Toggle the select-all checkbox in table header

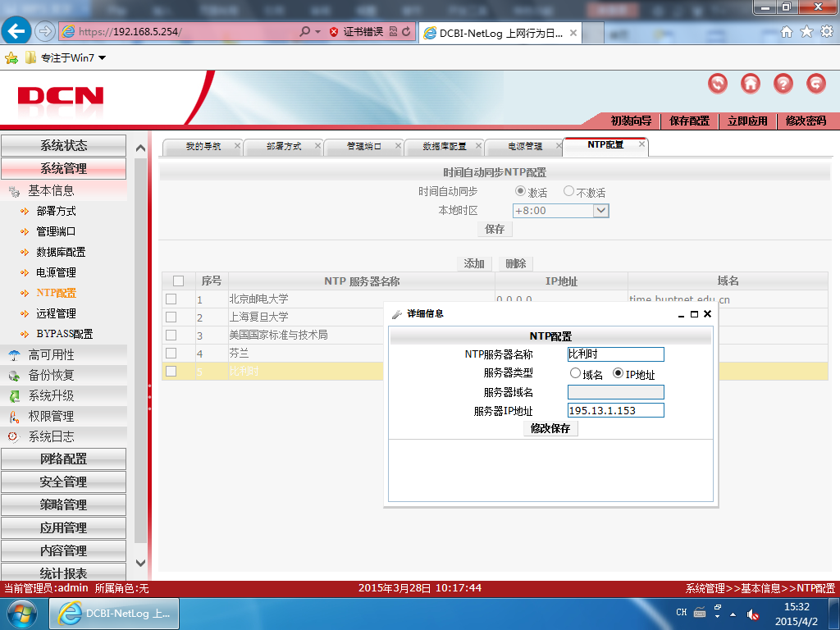pyautogui.click(x=178, y=281)
